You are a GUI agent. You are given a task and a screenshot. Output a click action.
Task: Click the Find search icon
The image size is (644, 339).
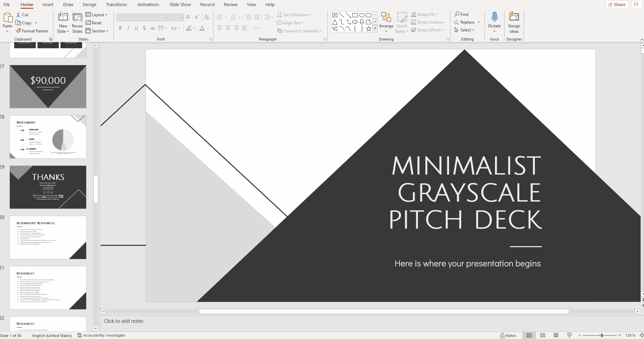[457, 14]
